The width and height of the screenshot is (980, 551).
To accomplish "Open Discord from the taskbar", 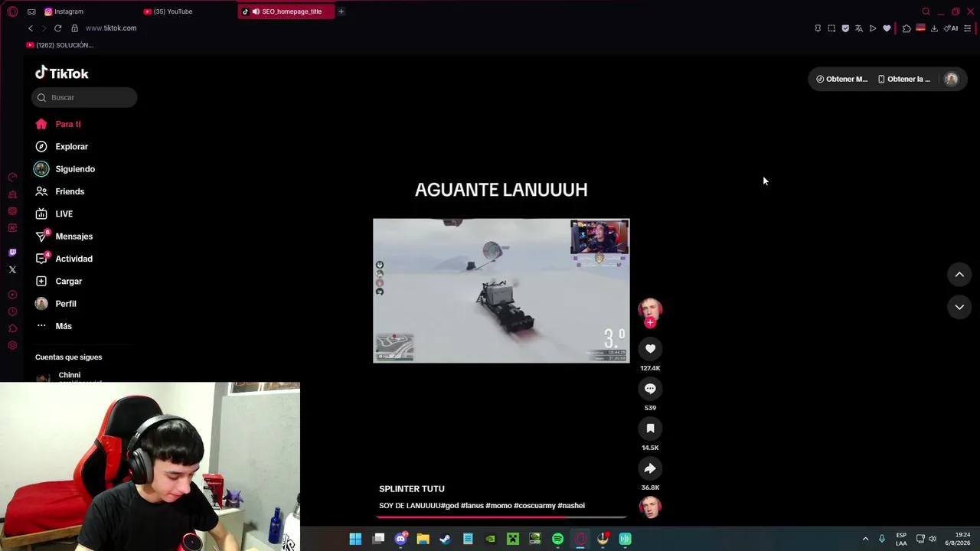I will (x=400, y=539).
